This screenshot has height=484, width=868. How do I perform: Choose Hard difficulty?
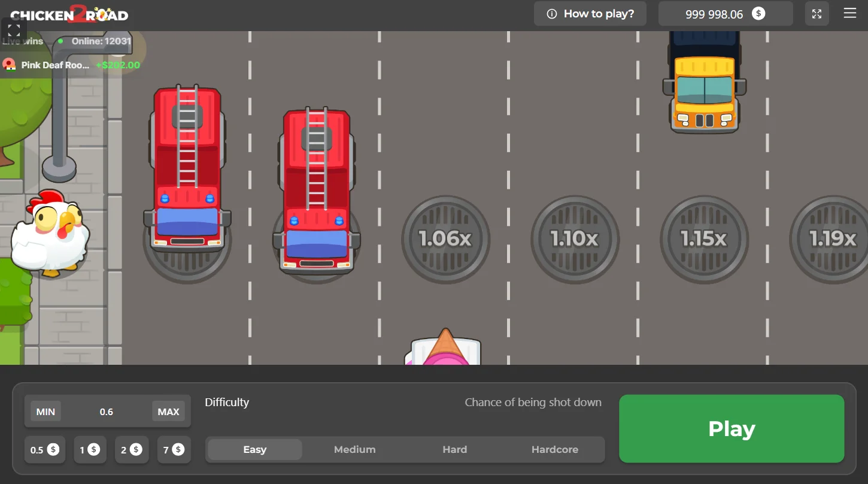455,449
